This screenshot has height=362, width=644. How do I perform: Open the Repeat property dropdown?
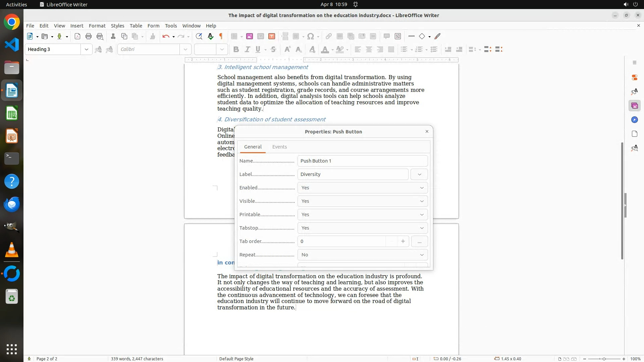click(x=422, y=255)
